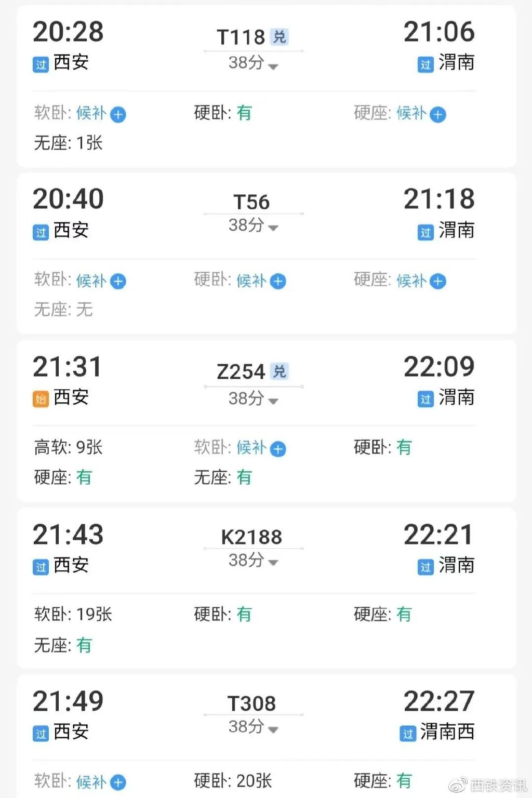Click the 兑 badge next to Z254
This screenshot has height=798, width=532.
click(x=280, y=371)
